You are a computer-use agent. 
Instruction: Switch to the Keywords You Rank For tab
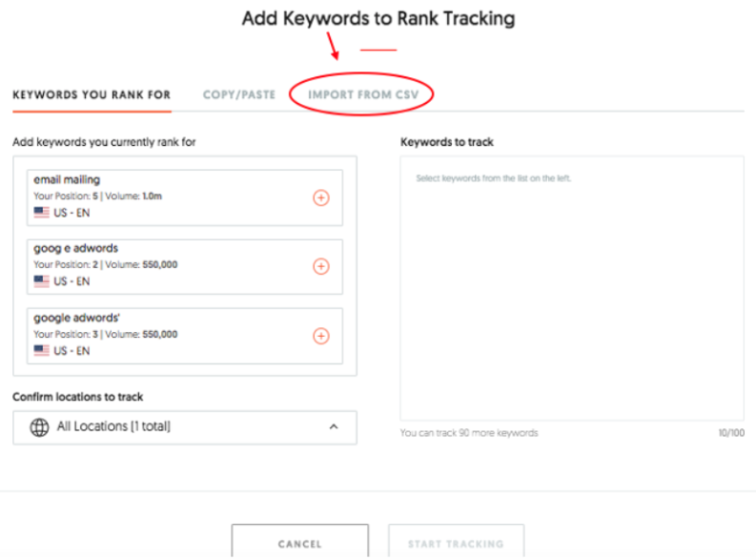point(92,95)
